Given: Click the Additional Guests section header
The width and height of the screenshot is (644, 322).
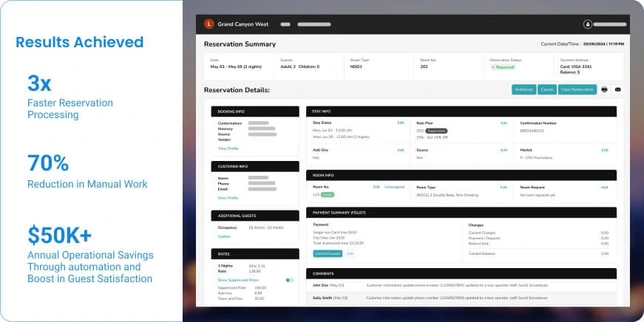Looking at the screenshot, I should click(255, 216).
